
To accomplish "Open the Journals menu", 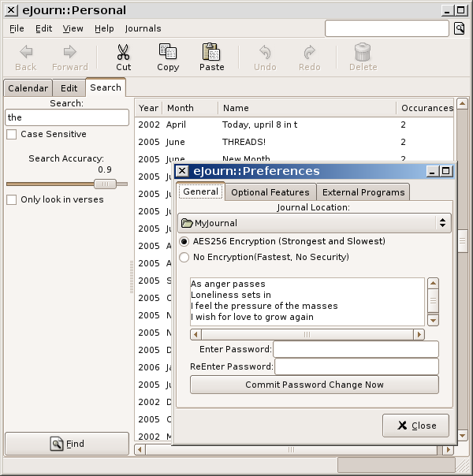I will tap(143, 28).
